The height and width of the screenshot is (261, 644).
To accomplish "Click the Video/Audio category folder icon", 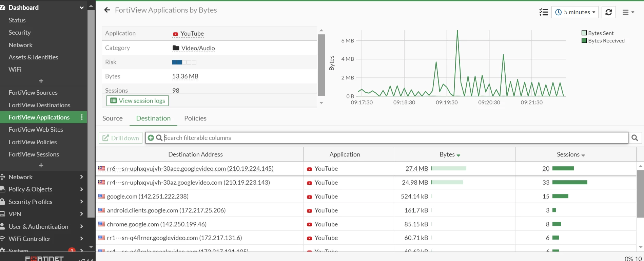I will [176, 48].
